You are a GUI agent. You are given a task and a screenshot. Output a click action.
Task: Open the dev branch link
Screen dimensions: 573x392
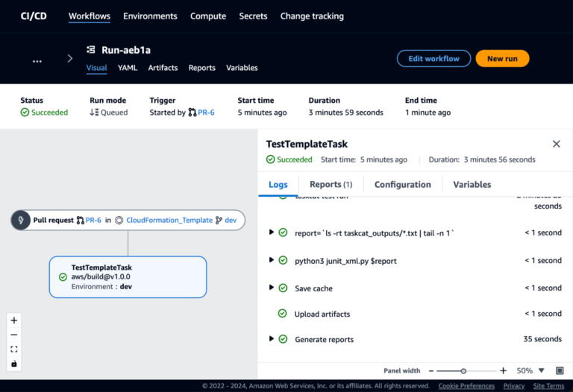tap(231, 220)
